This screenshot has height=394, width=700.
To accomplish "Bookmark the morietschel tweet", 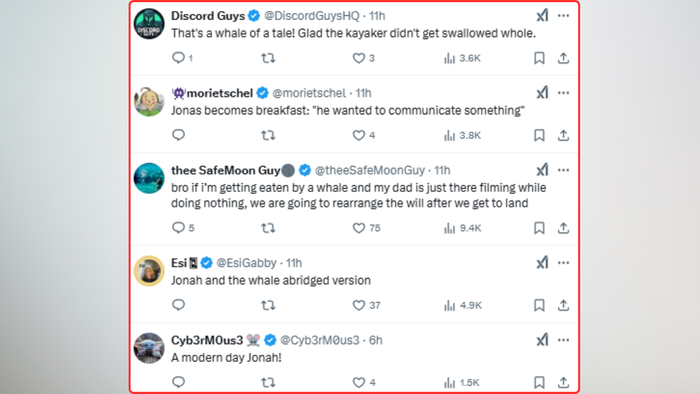I will (x=539, y=135).
